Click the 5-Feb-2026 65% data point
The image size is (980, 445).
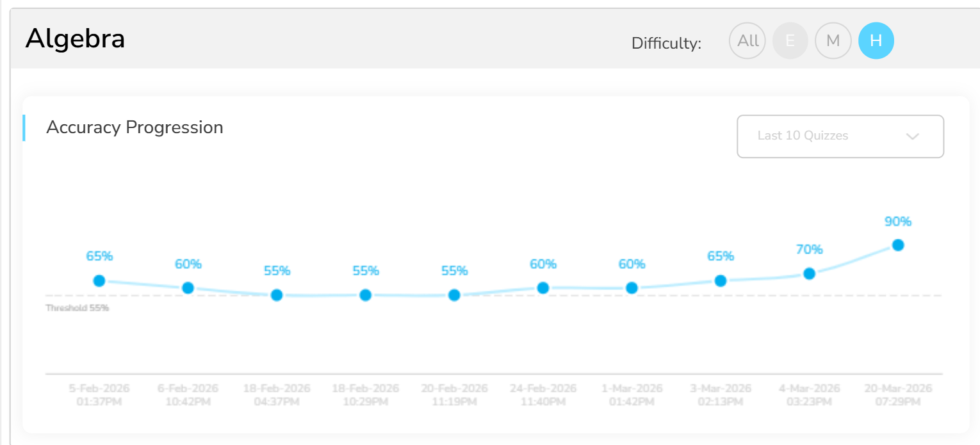pos(99,280)
